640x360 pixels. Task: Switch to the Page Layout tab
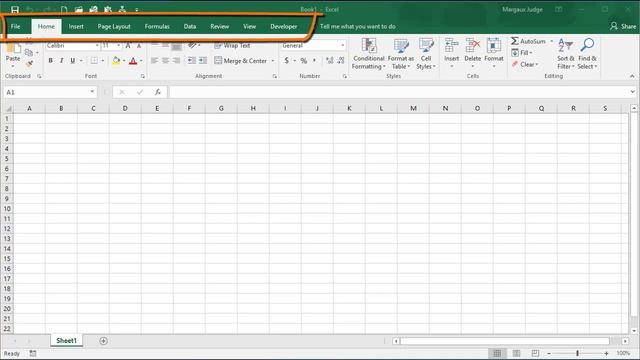coord(114,27)
